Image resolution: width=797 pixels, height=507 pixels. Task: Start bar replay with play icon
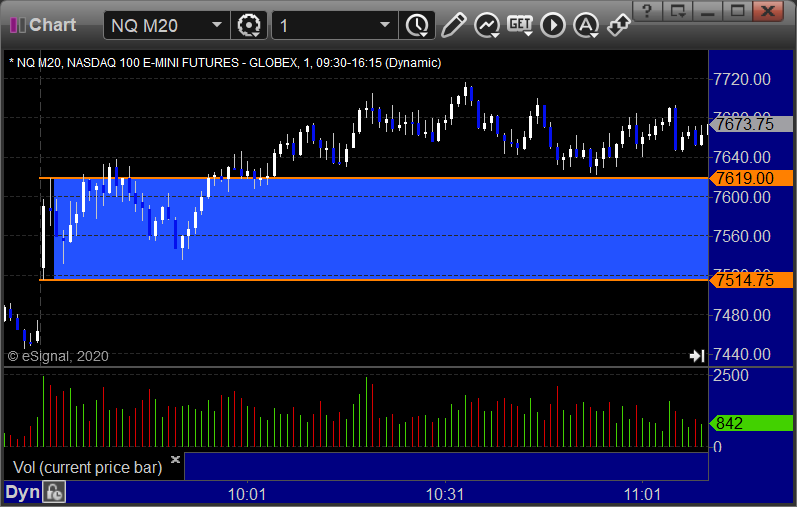pos(553,25)
